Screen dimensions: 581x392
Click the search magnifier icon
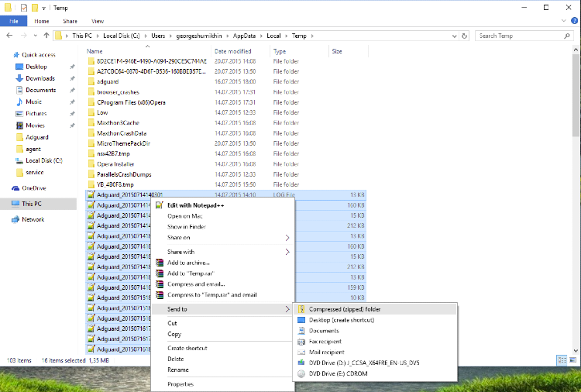[566, 36]
